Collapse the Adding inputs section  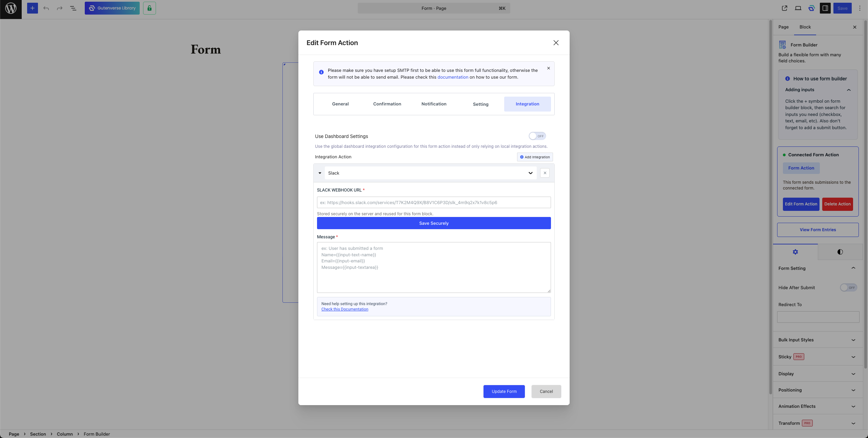click(x=818, y=90)
